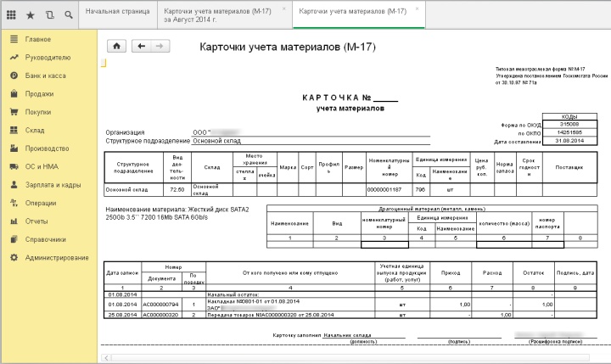Click the activity type cell 72.60
This screenshot has height=364, width=611.
pyautogui.click(x=177, y=190)
